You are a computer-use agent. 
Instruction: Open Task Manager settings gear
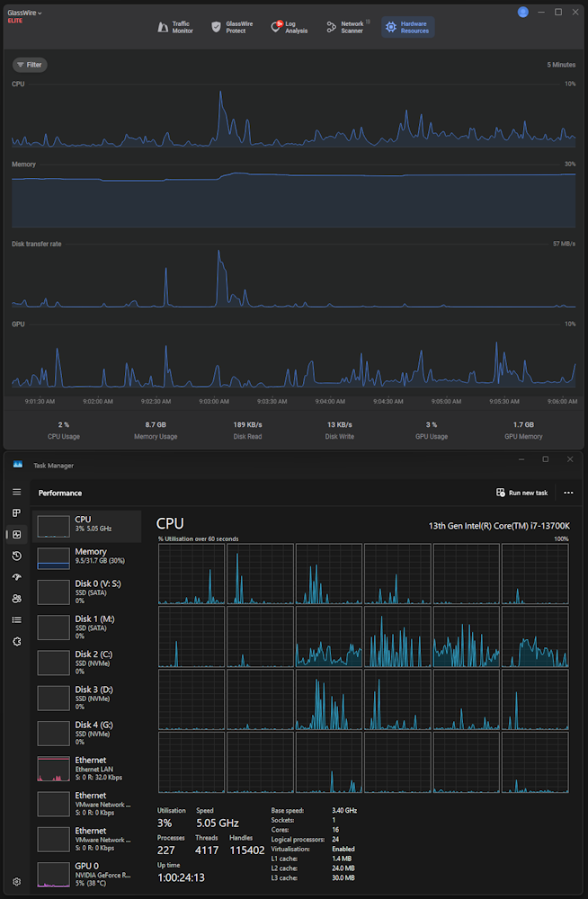(17, 881)
